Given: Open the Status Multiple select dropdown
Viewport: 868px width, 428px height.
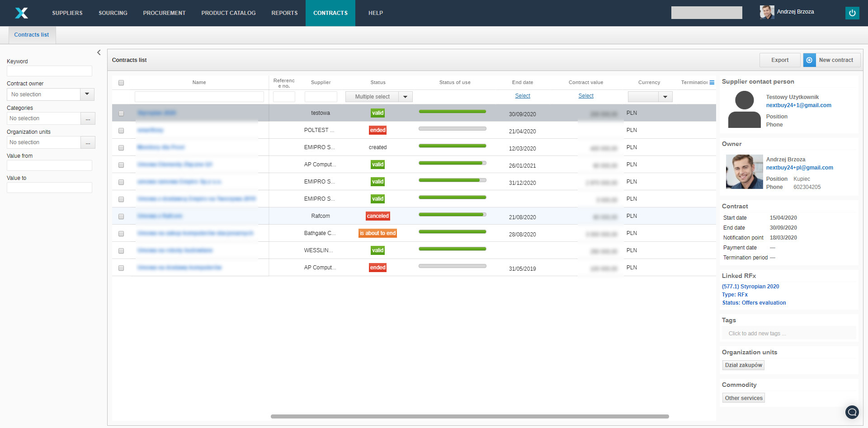Looking at the screenshot, I should [379, 97].
